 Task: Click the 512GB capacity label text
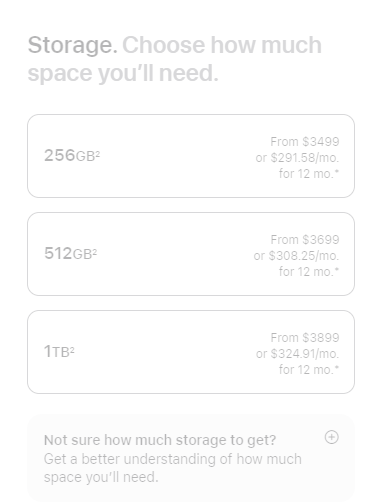(70, 253)
